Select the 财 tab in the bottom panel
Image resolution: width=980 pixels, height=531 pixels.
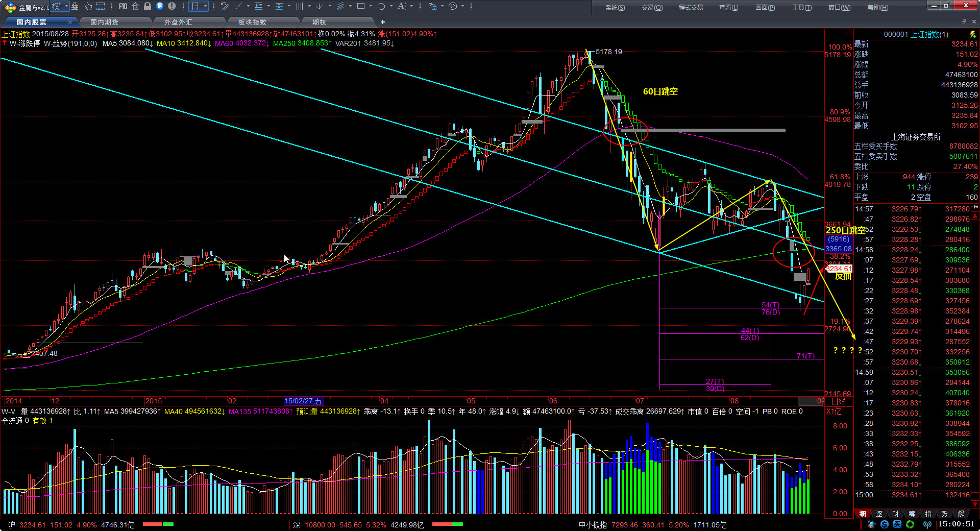coord(895,514)
